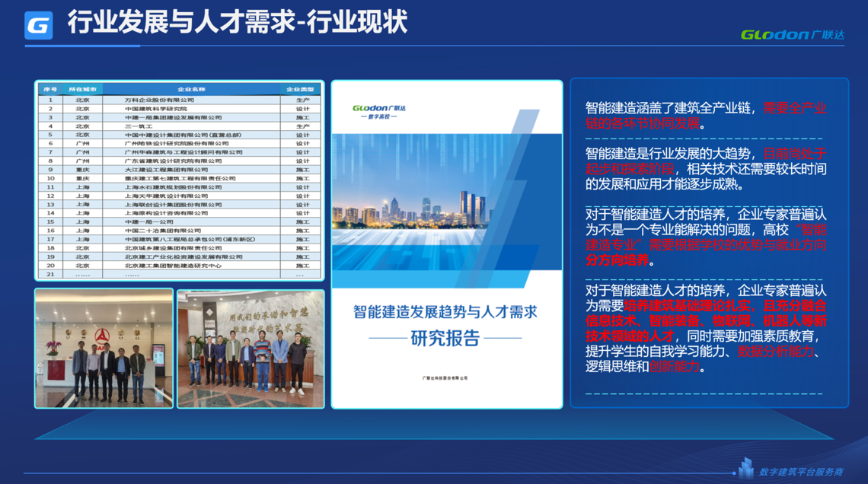Open the right group photo by the wall
868x484 pixels.
[251, 348]
